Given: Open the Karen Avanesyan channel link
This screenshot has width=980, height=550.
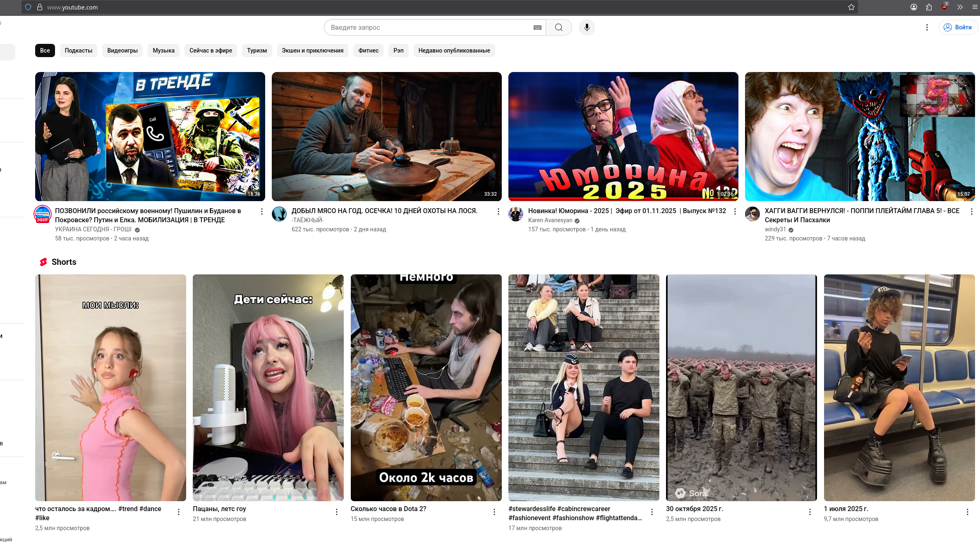Looking at the screenshot, I should (x=550, y=220).
